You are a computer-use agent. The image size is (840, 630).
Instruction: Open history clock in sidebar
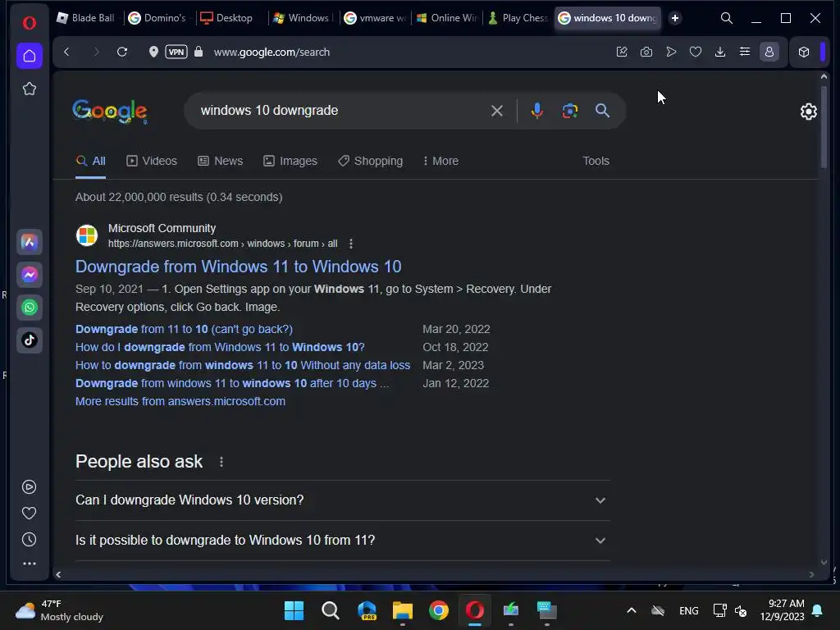pos(29,540)
